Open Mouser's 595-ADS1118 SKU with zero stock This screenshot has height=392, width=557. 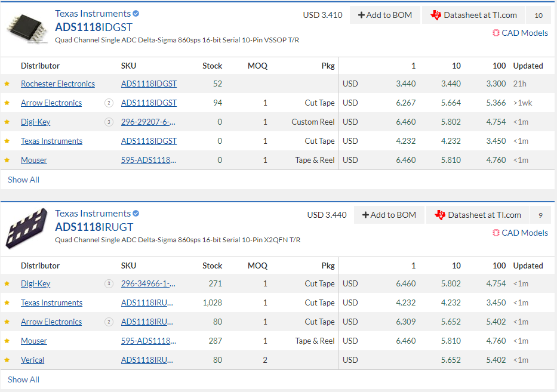coord(149,160)
